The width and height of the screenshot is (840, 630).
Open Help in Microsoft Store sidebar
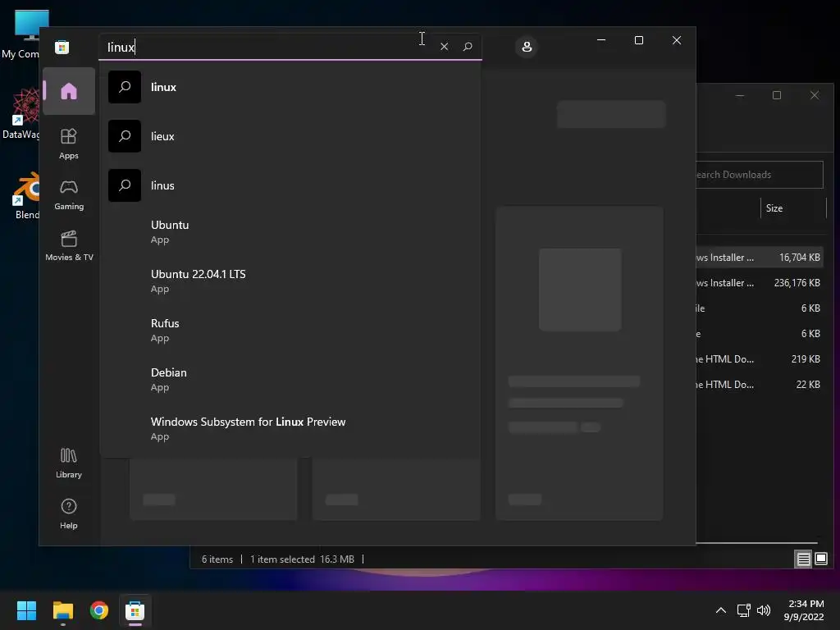(x=69, y=514)
